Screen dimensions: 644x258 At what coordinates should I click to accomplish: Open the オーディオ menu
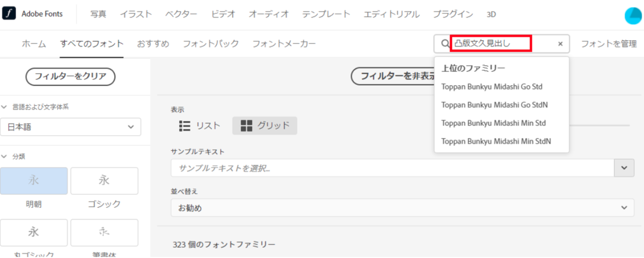(x=269, y=14)
